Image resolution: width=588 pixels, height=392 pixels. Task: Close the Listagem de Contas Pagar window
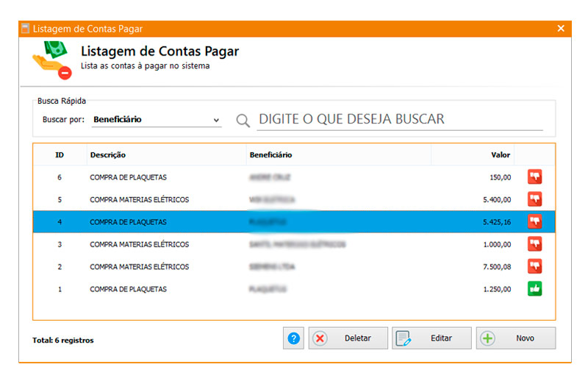tap(561, 29)
